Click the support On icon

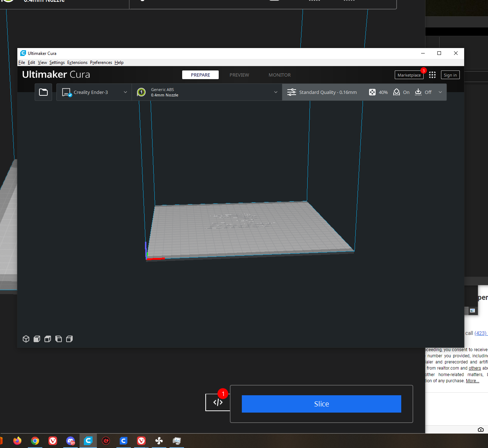397,92
